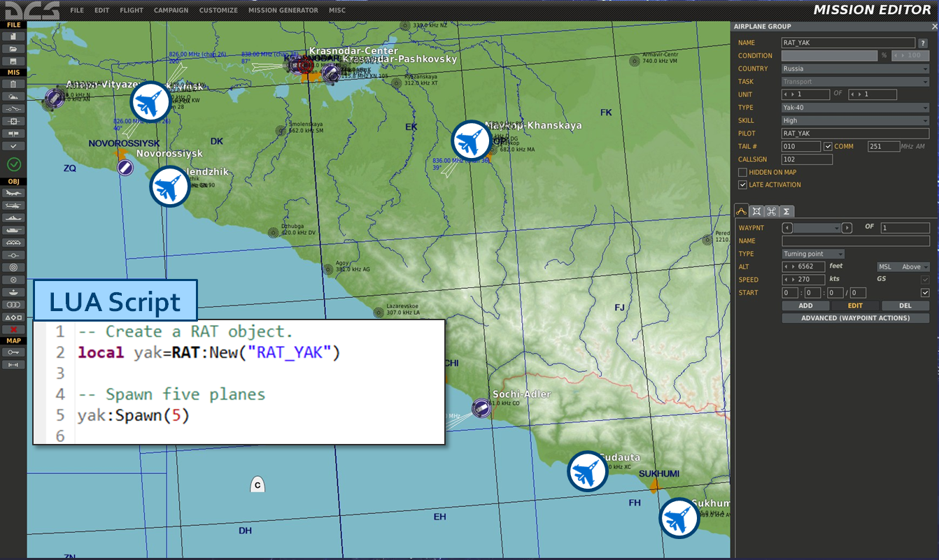
Task: Open the COUNTRY dropdown showing Russia
Action: click(x=855, y=69)
